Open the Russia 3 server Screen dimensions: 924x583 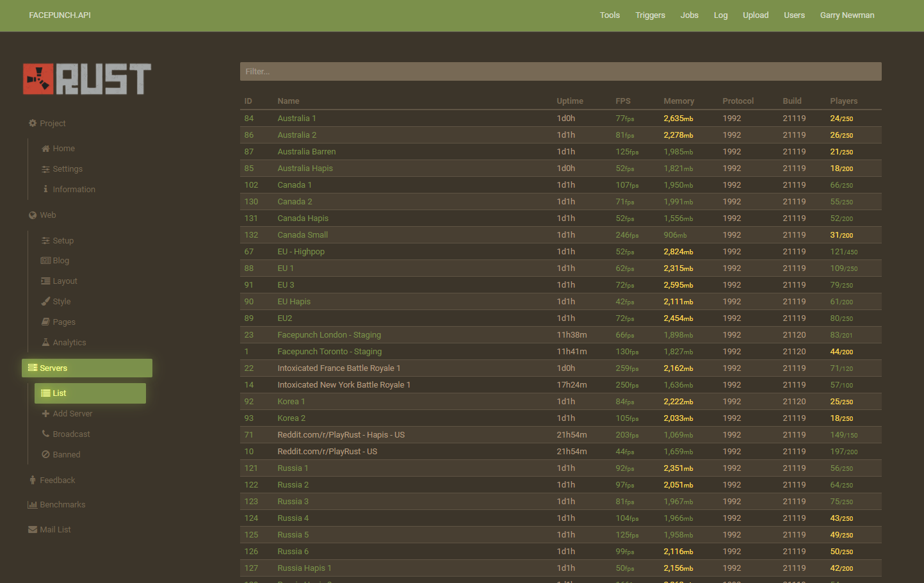coord(293,502)
